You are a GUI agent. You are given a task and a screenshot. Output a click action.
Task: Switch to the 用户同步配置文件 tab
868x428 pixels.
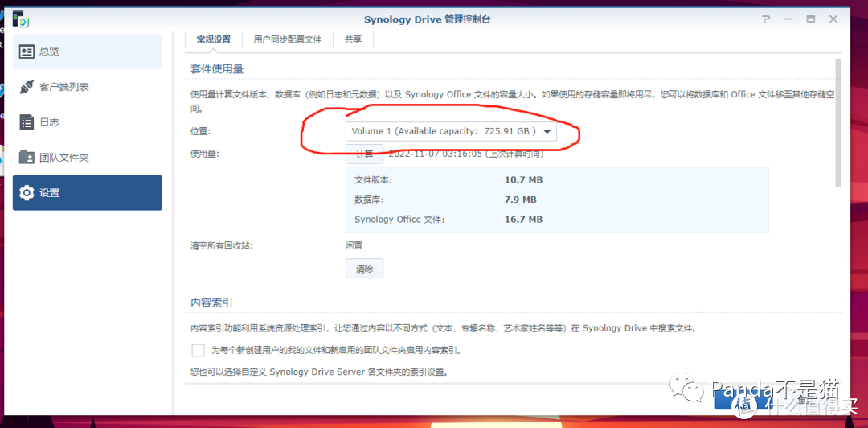(x=287, y=40)
